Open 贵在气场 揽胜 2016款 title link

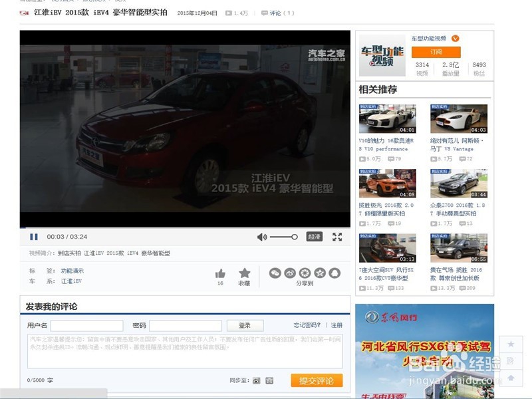pos(456,274)
